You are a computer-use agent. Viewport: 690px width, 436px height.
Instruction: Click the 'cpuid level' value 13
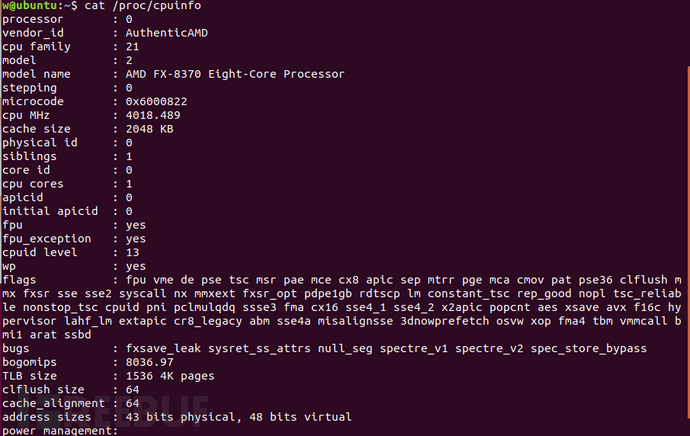[x=133, y=252]
